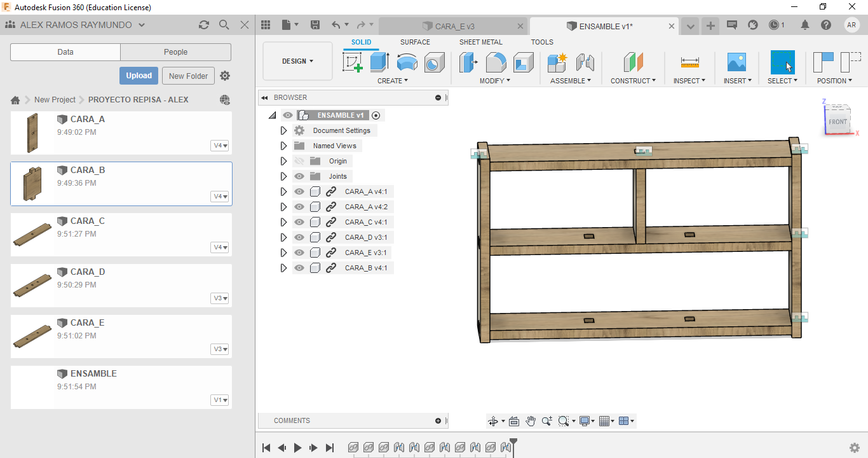Click the Measure tool icon
The image size is (868, 458).
pos(689,62)
